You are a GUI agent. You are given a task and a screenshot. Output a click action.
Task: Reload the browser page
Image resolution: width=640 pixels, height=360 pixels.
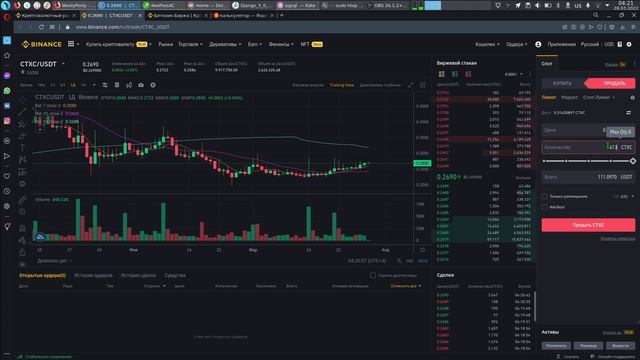pos(41,27)
